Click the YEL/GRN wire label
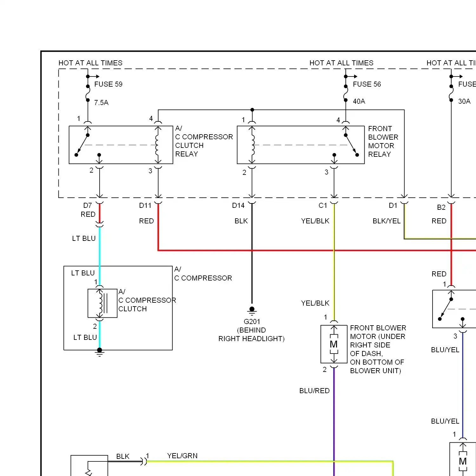The height and width of the screenshot is (476, 476). tap(182, 456)
